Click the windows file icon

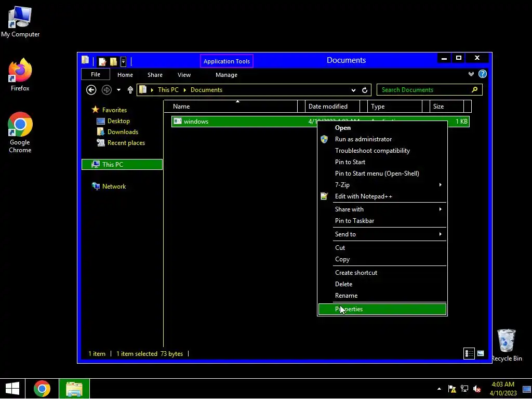(x=178, y=121)
